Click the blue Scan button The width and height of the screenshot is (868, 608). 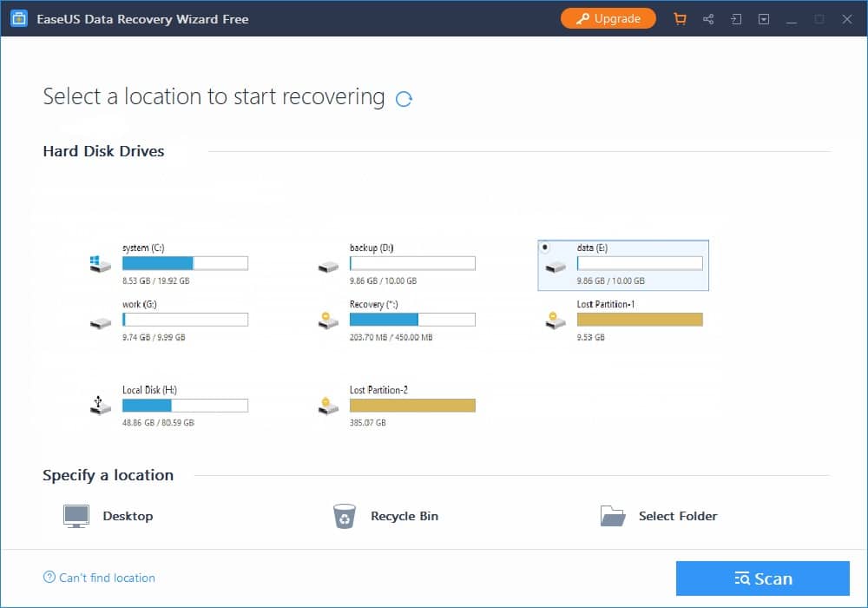pyautogui.click(x=762, y=578)
